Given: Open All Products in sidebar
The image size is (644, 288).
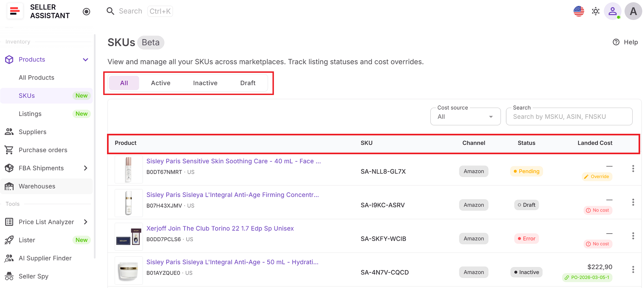Looking at the screenshot, I should [36, 78].
